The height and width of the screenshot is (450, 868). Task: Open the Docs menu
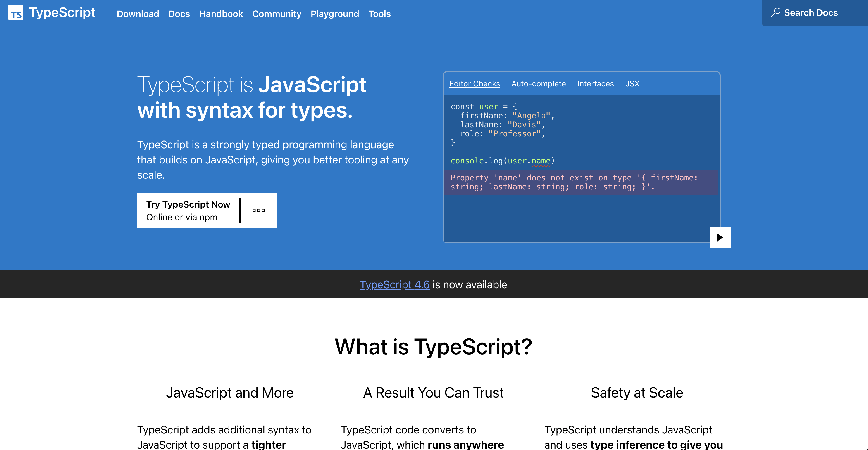click(x=179, y=14)
